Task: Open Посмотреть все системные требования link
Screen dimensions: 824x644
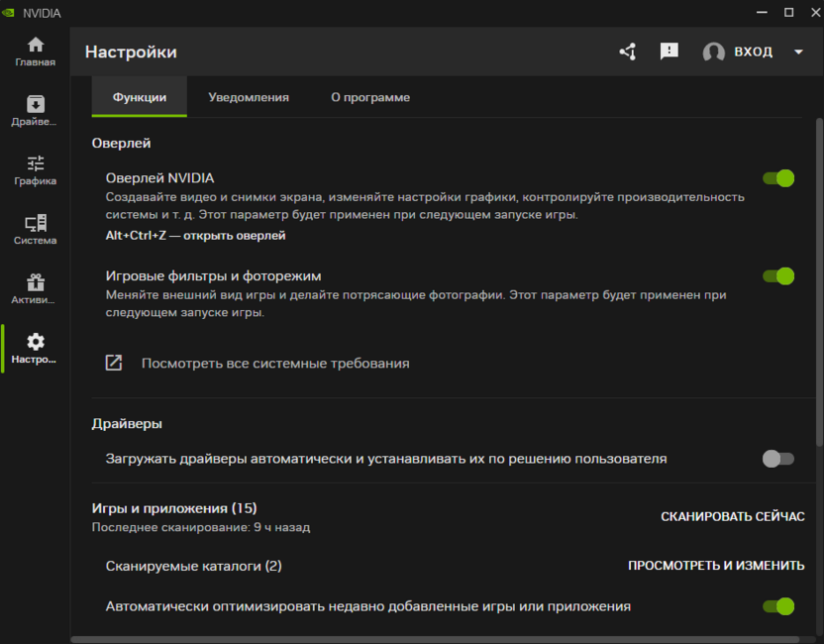Action: tap(275, 364)
